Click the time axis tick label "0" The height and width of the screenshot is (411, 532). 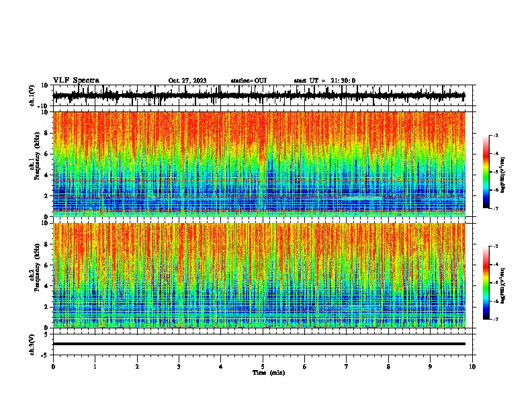point(53,367)
